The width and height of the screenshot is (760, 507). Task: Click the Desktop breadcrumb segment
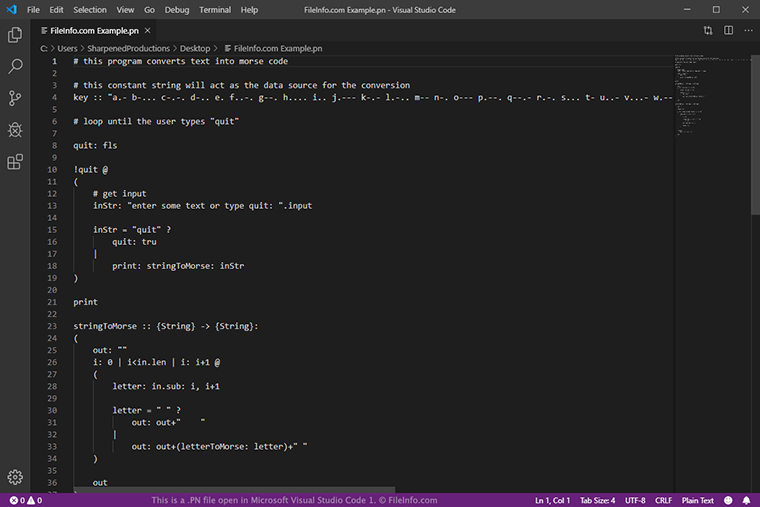click(194, 48)
